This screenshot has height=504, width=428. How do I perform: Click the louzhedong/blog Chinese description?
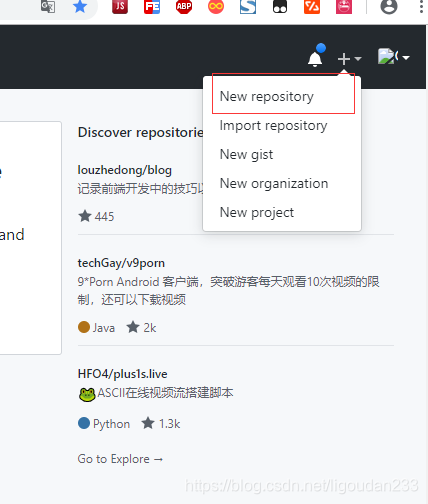coord(140,189)
